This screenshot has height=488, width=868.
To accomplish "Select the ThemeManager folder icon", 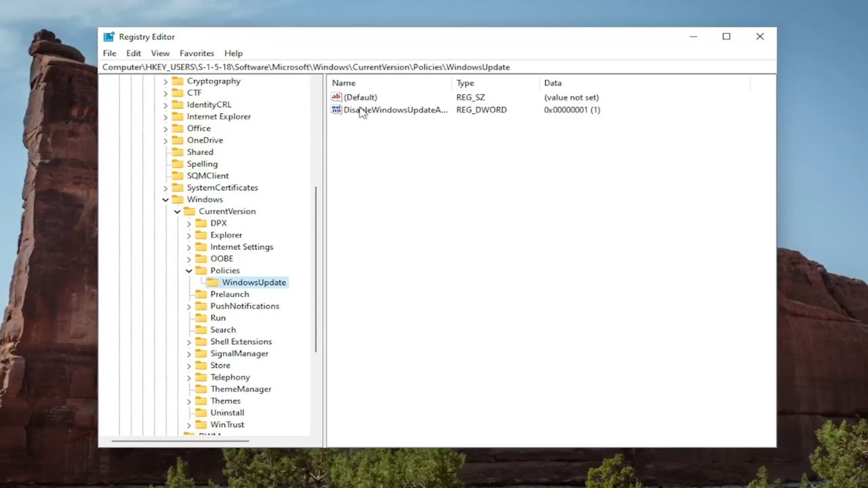I will (x=201, y=390).
